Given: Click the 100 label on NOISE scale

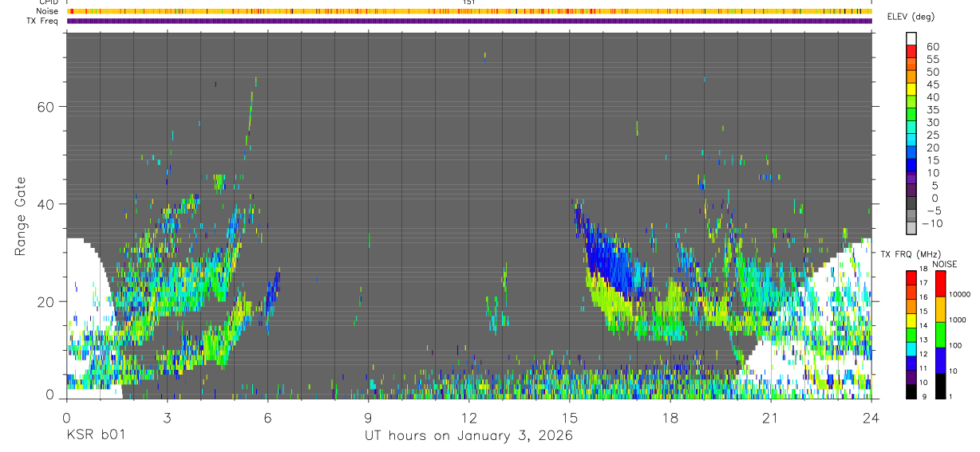Looking at the screenshot, I should 954,345.
